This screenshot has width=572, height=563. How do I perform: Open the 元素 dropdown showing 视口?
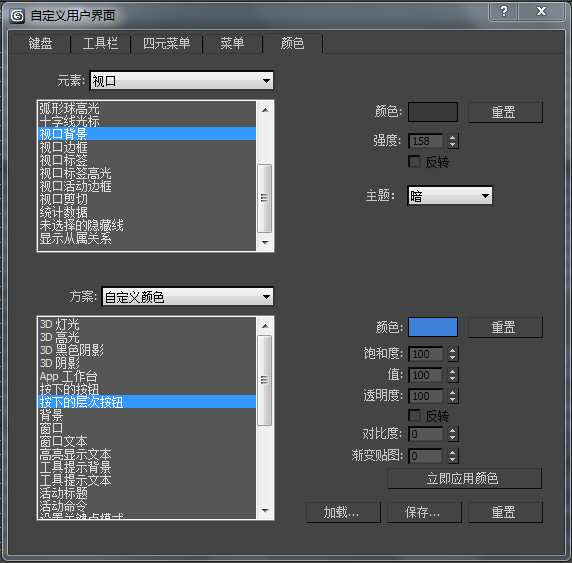[x=182, y=81]
